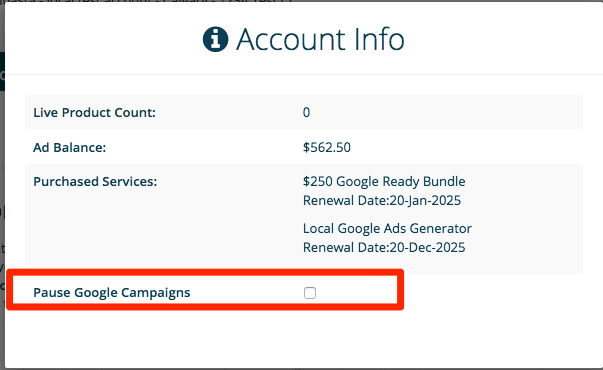Screen dimensions: 603x370
Task: Click Renewal Date 20-Dec-2025 text
Action: click(384, 247)
